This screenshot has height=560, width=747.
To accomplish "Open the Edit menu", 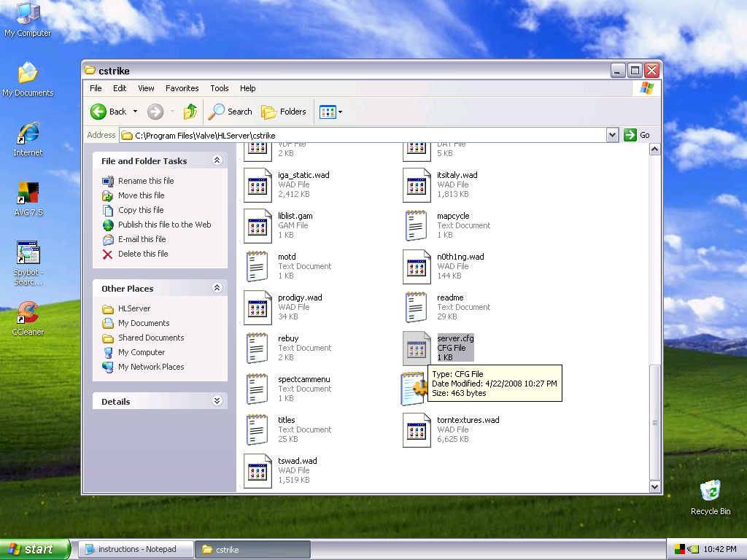I will pyautogui.click(x=120, y=88).
